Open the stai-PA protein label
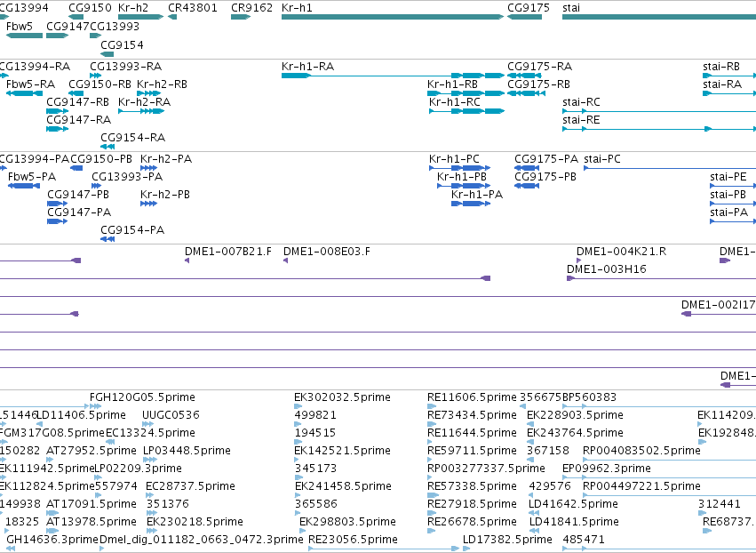Image resolution: width=756 pixels, height=553 pixels. click(729, 212)
